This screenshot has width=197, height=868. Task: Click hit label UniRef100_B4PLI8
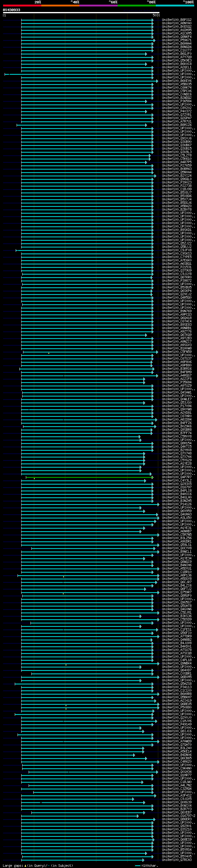pyautogui.click(x=176, y=491)
